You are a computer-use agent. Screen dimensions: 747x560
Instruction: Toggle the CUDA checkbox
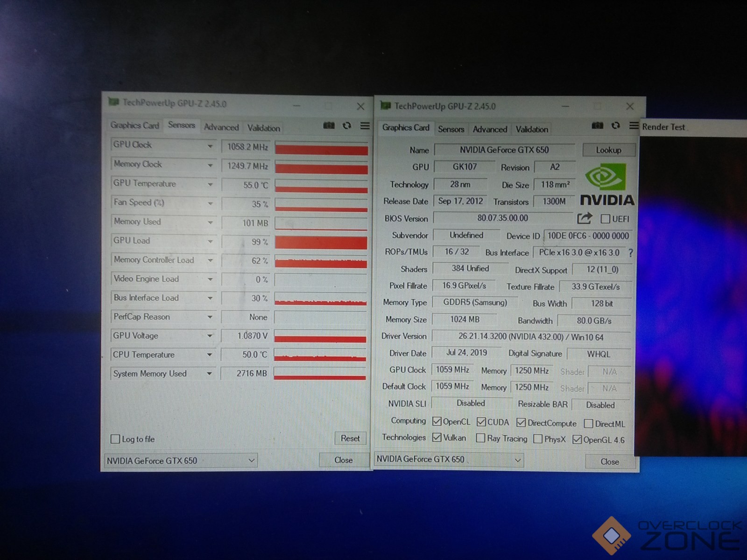[x=481, y=422]
